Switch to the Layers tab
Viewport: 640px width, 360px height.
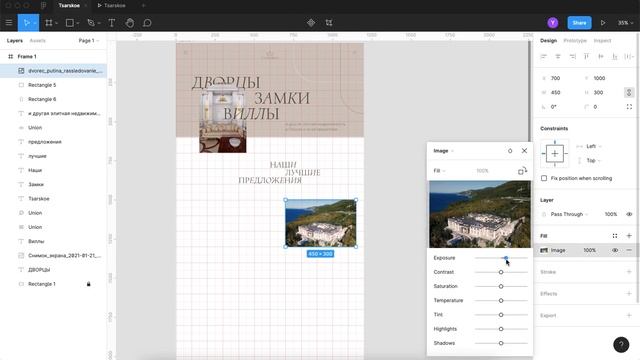(15, 40)
